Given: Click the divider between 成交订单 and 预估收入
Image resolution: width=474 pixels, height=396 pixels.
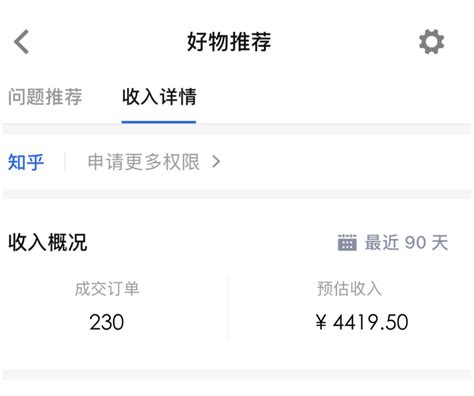Looking at the screenshot, I should (228, 307).
